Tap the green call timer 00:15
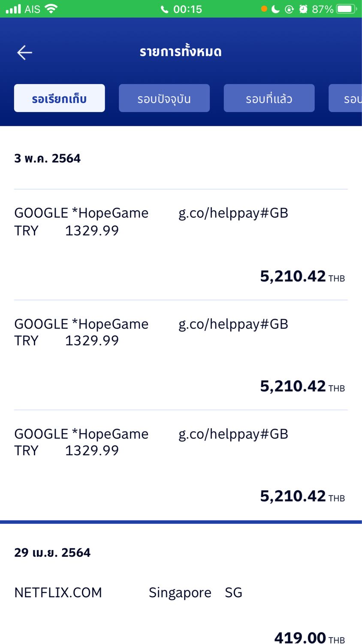Image resolution: width=362 pixels, height=644 pixels. 181,9
